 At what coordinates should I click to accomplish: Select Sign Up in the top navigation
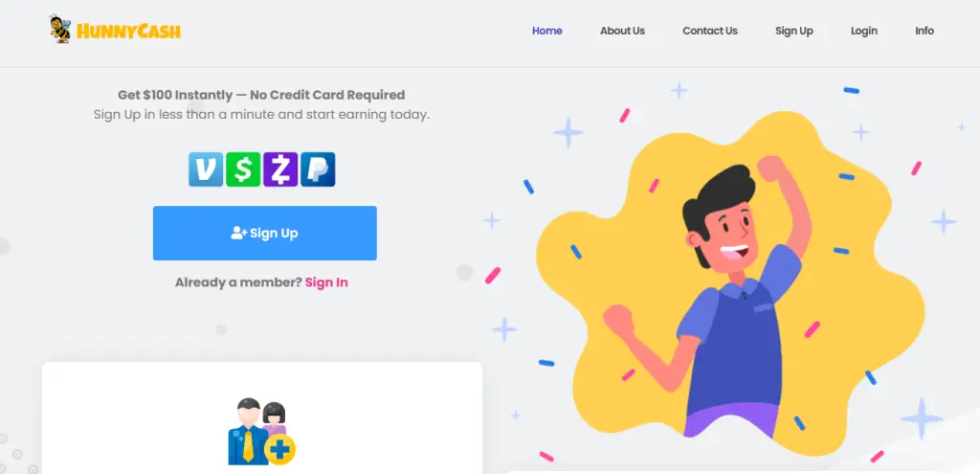(794, 31)
